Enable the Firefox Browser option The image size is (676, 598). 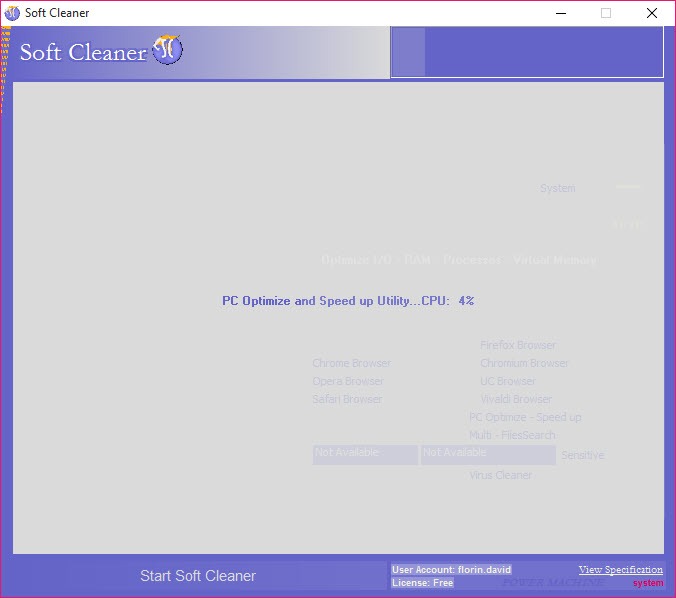click(517, 346)
